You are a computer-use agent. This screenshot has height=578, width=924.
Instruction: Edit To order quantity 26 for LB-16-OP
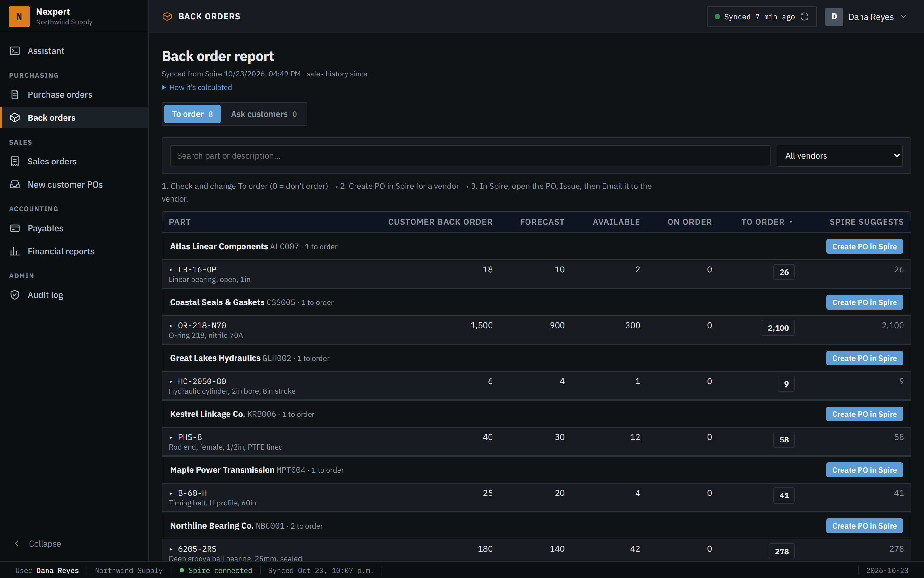tap(784, 272)
